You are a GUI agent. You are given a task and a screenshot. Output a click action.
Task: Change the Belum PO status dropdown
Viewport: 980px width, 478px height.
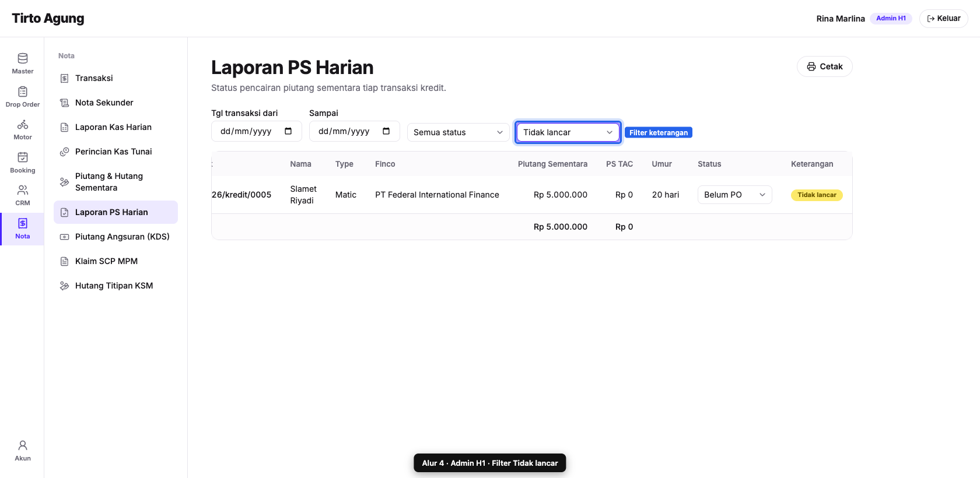point(734,195)
